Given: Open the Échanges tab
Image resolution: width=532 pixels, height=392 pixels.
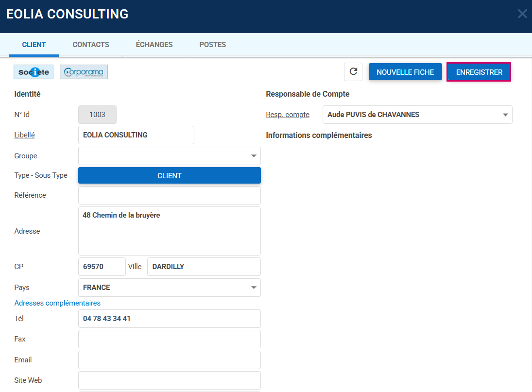Looking at the screenshot, I should tap(154, 45).
